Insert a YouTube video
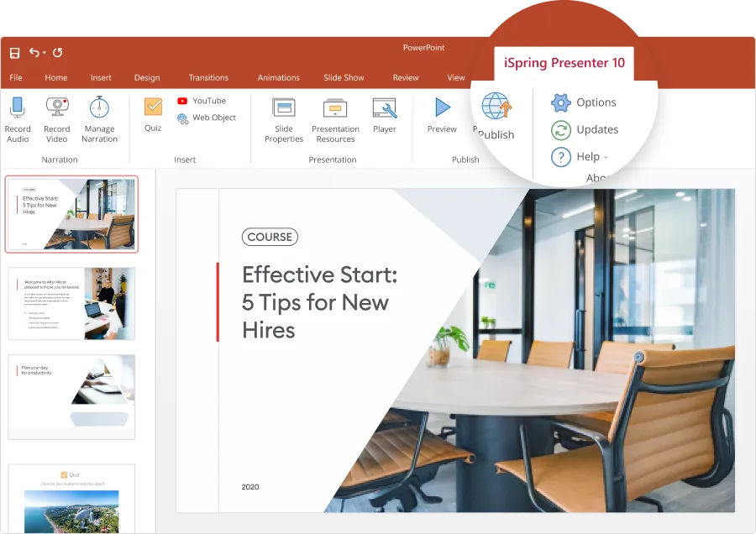The image size is (756, 534). pyautogui.click(x=202, y=100)
